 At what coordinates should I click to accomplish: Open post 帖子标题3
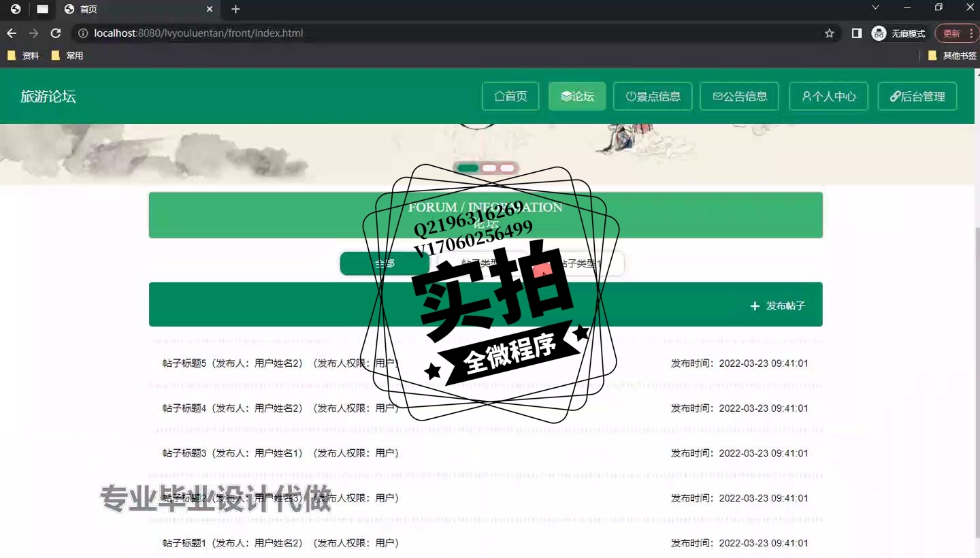click(280, 453)
